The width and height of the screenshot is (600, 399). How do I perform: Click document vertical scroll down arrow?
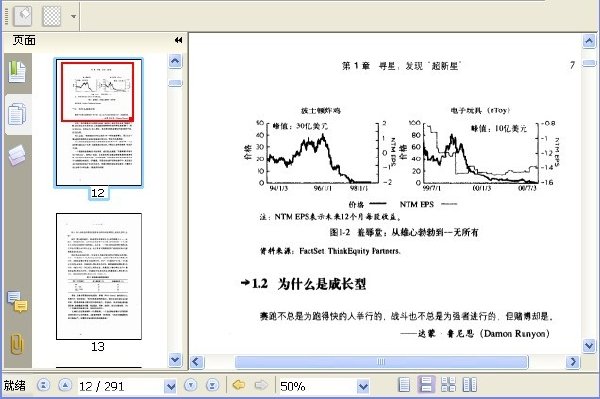click(x=589, y=346)
